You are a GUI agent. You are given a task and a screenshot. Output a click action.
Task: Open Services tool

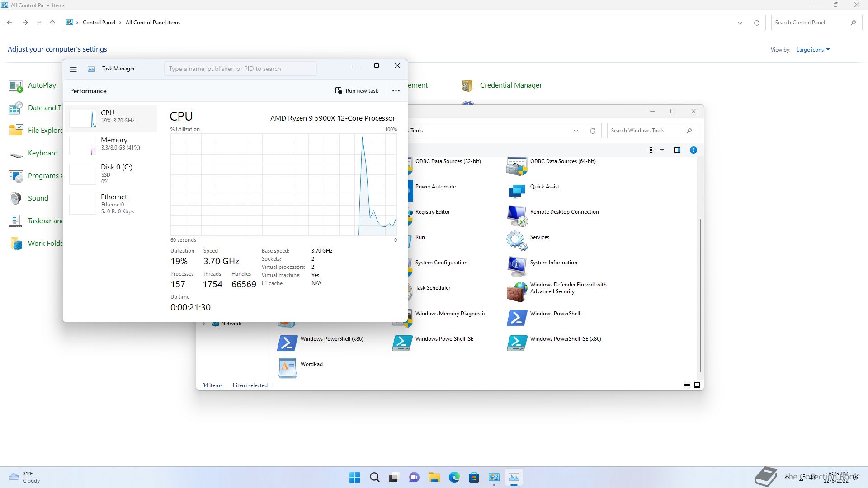click(528, 241)
